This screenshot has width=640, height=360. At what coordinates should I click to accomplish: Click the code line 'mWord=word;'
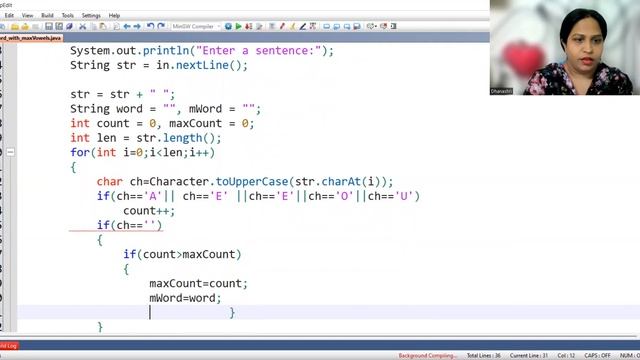185,298
